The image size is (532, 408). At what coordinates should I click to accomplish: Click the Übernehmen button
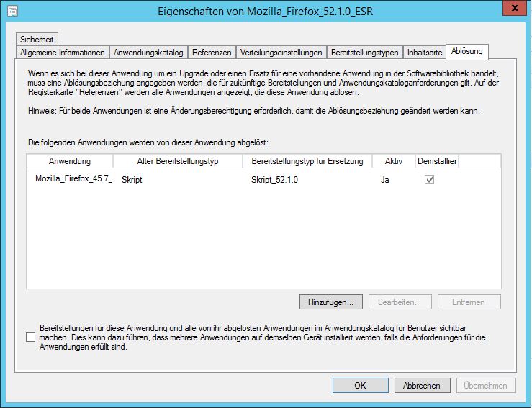coord(486,385)
